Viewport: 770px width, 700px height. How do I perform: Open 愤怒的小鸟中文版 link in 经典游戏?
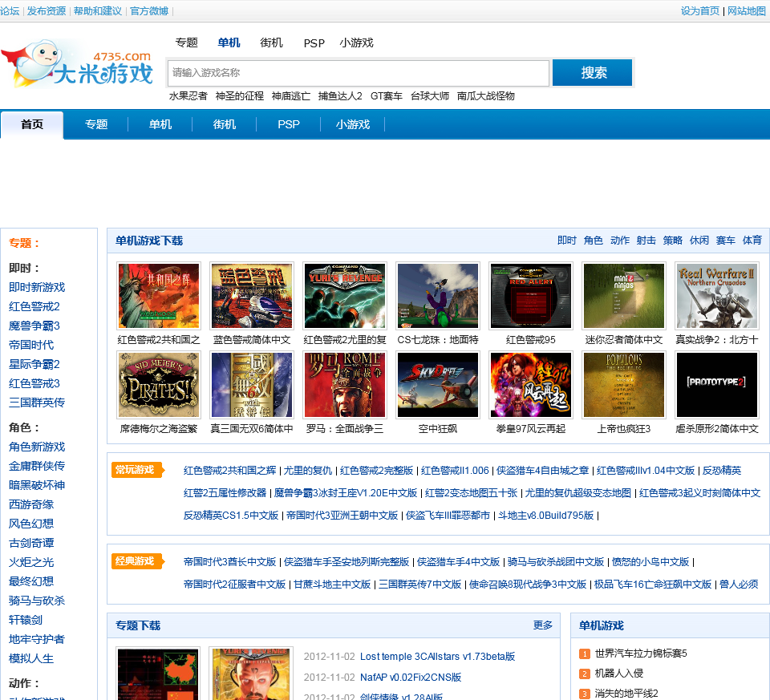click(x=650, y=561)
